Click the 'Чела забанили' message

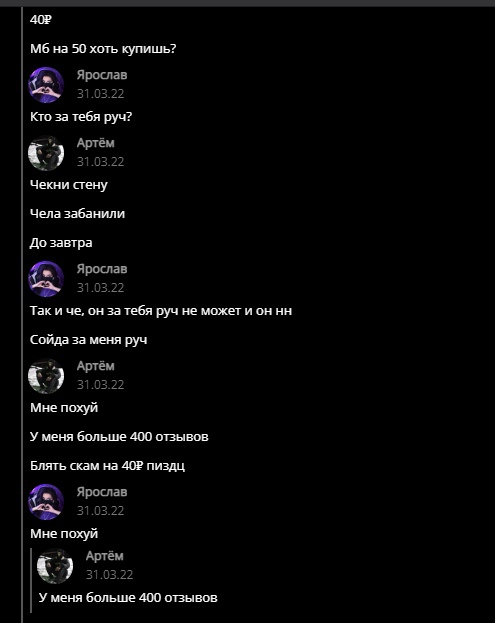77,214
